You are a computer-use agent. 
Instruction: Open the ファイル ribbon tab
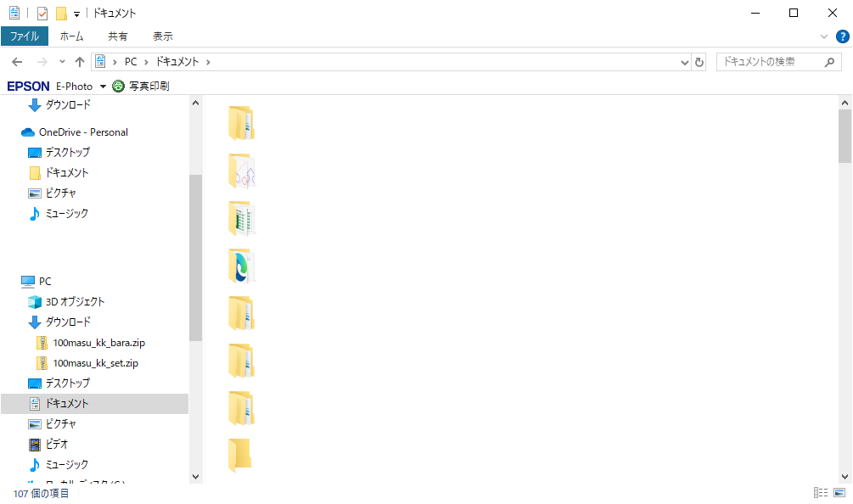[25, 36]
